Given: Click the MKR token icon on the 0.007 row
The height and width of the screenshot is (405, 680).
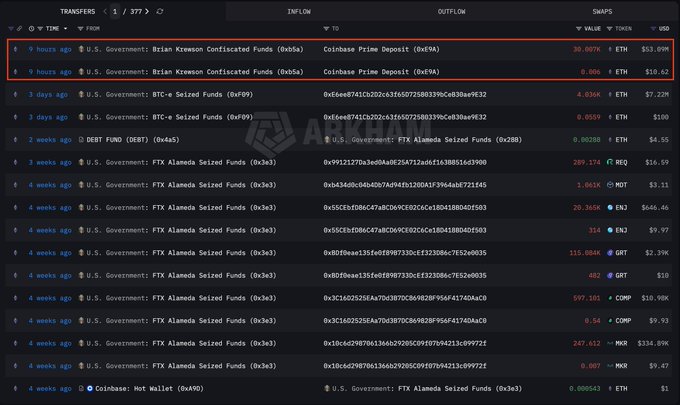Looking at the screenshot, I should (610, 366).
